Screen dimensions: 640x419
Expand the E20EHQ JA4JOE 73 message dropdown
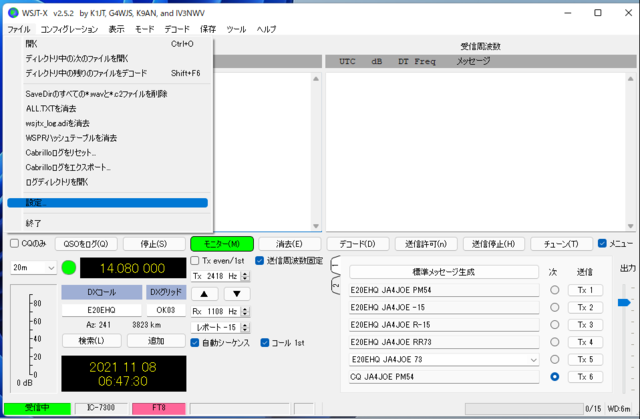point(533,360)
